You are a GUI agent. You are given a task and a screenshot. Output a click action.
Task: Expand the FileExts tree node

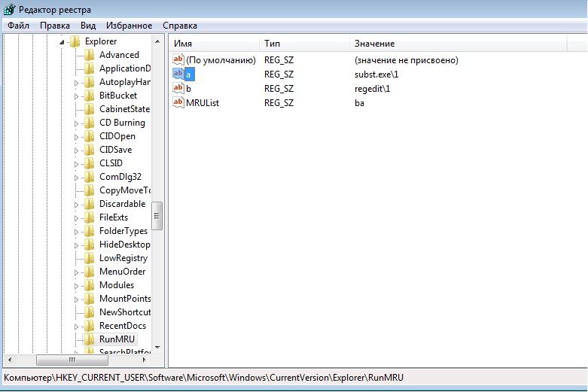pyautogui.click(x=77, y=217)
